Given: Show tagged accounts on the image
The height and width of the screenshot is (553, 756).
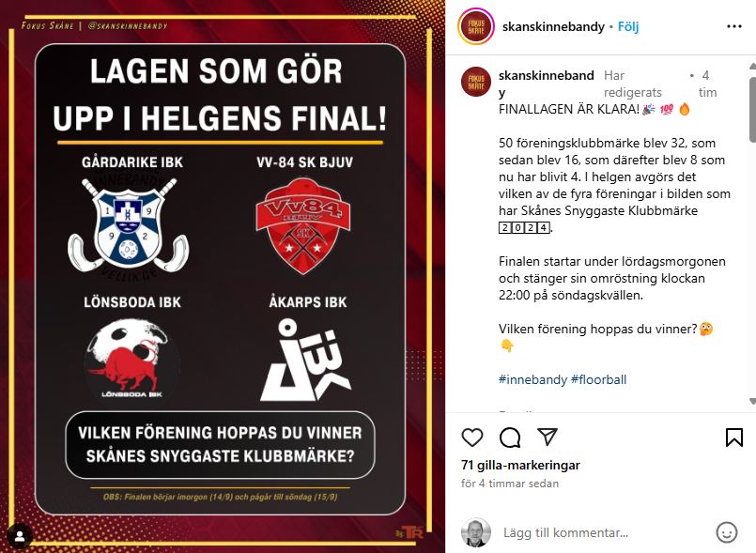Looking at the screenshot, I should 20,536.
